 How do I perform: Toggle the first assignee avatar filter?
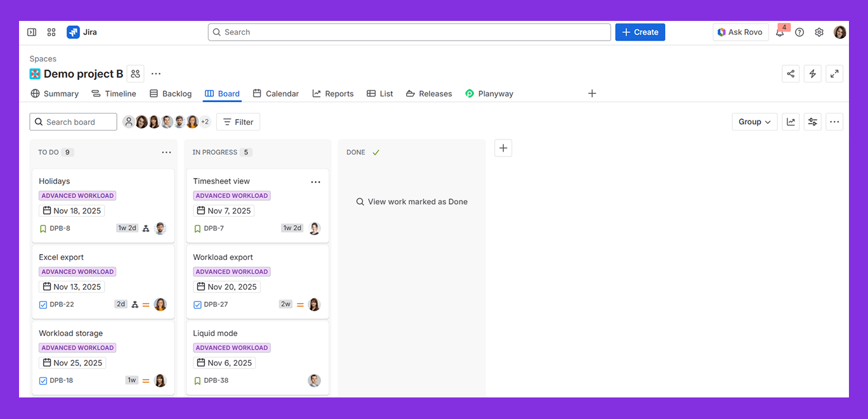pos(141,121)
